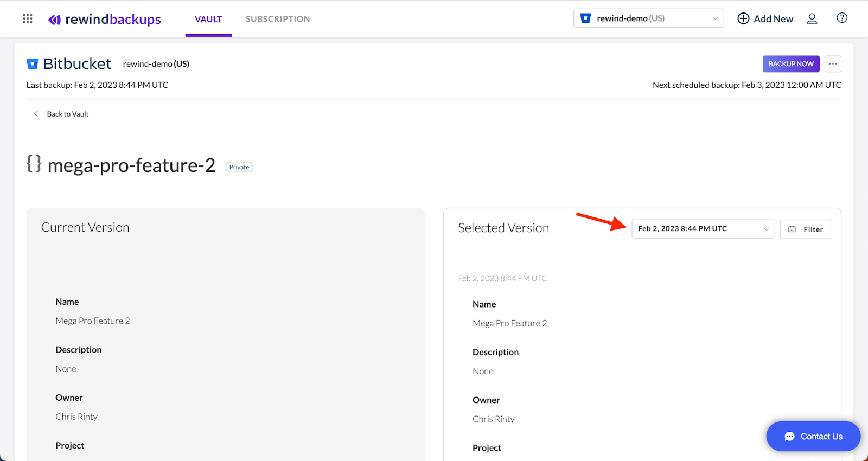Click the Bitbucket page title text
Screen dimensions: 868x461
click(77, 64)
